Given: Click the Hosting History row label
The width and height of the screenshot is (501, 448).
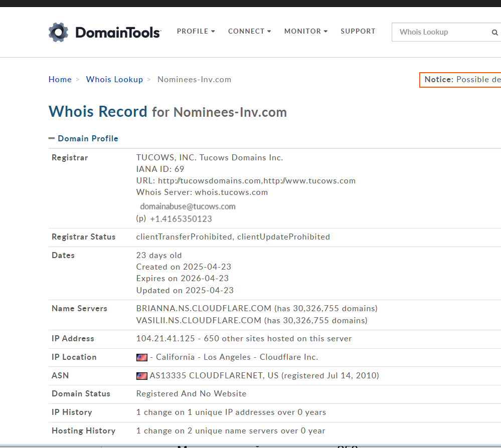Looking at the screenshot, I should [83, 431].
